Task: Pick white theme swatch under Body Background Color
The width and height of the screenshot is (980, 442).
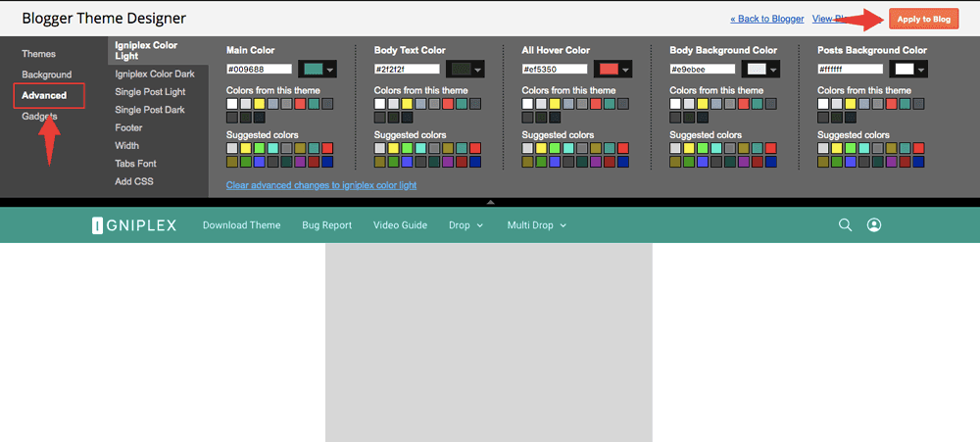Action: point(675,104)
